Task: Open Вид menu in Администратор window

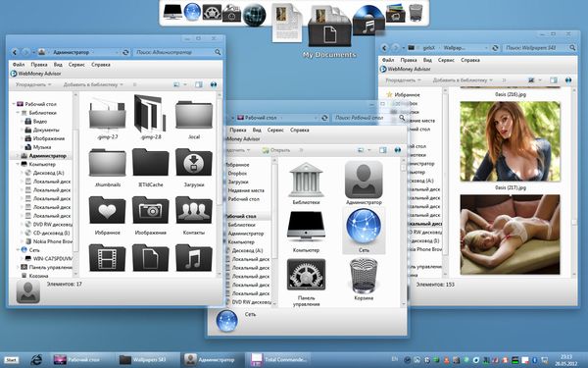Action: 58,65
